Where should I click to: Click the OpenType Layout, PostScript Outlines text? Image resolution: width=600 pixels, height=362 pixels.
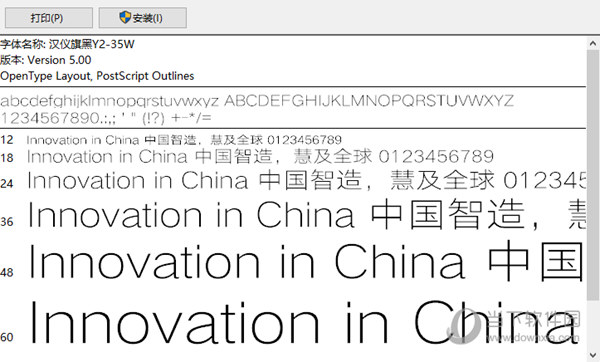97,76
